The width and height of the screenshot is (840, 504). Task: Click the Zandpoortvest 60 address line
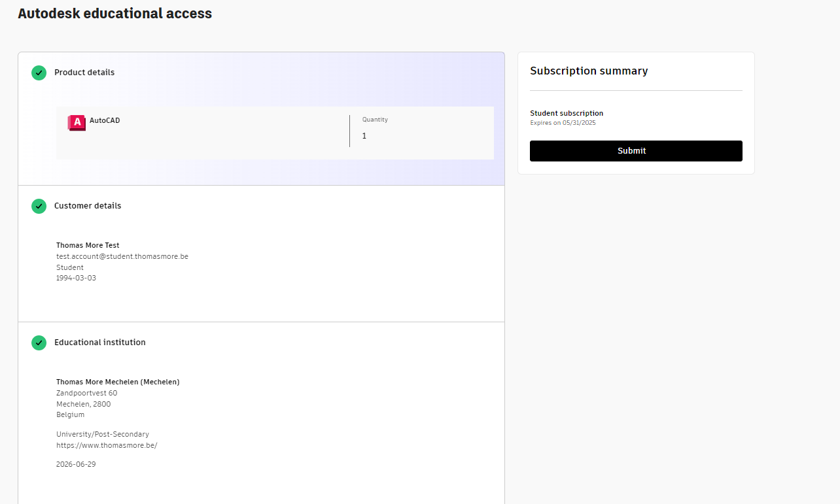(86, 393)
